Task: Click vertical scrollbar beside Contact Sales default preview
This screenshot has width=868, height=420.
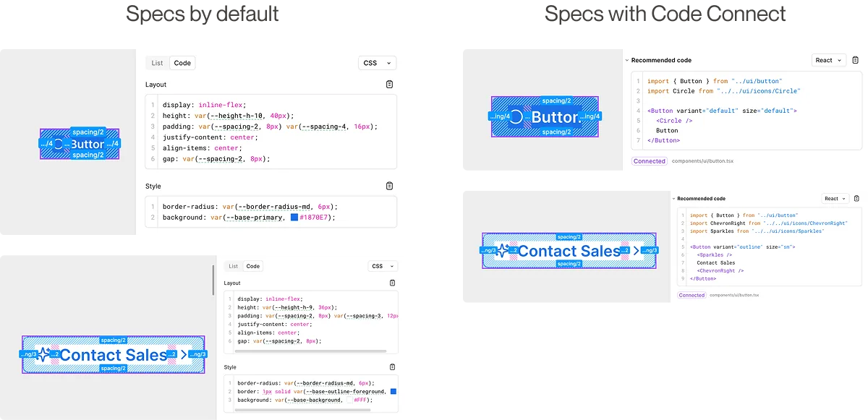Action: (x=213, y=280)
